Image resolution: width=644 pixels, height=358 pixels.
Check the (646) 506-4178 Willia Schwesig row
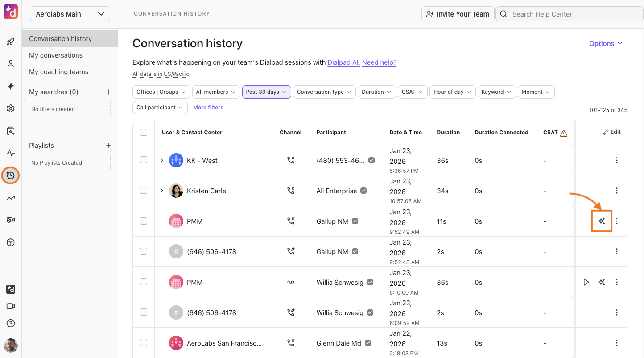(144, 312)
